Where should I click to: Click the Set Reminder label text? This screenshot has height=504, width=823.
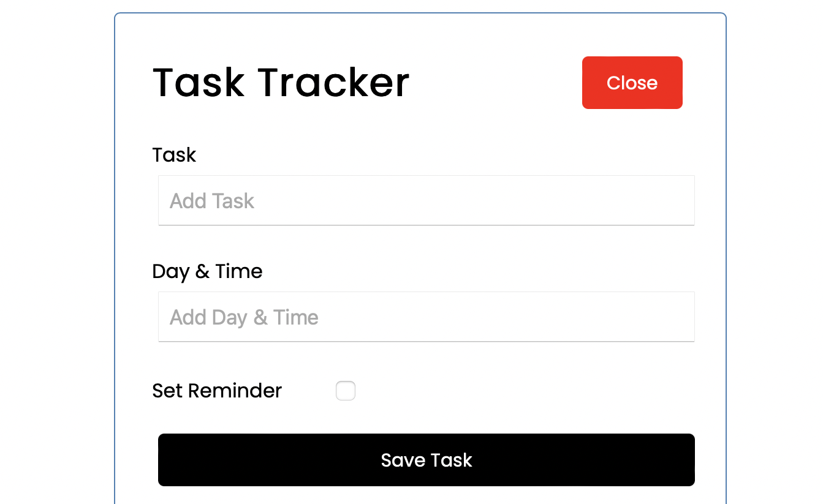pos(217,391)
